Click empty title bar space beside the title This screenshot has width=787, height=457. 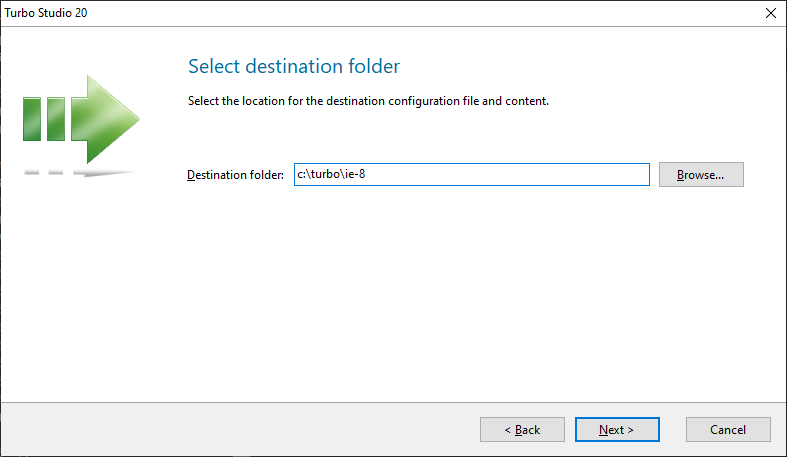[400, 13]
